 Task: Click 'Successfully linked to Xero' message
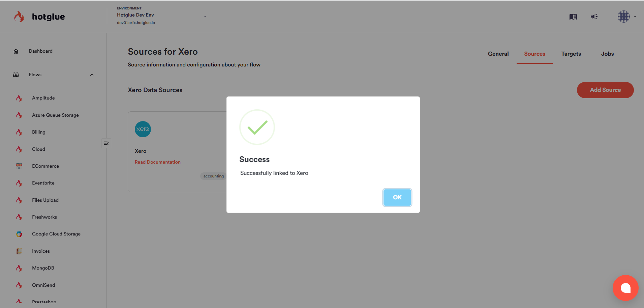(x=274, y=173)
